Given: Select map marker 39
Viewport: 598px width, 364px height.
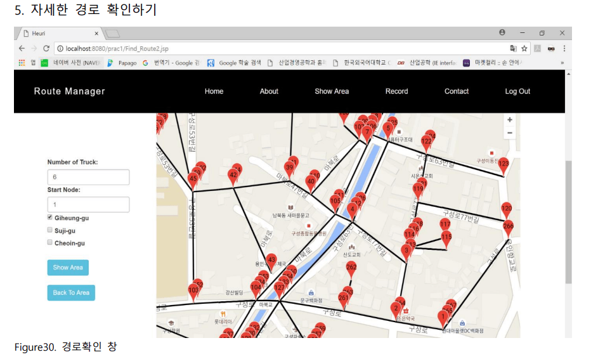Looking at the screenshot, I should 289,169.
